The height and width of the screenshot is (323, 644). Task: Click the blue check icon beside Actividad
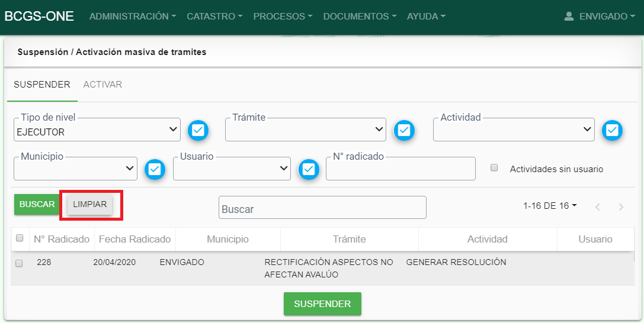613,130
